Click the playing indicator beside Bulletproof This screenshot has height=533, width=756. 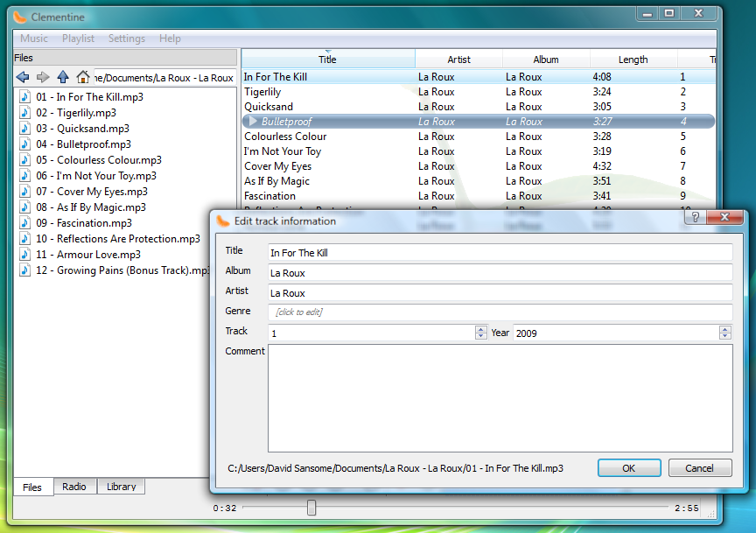[x=254, y=122]
